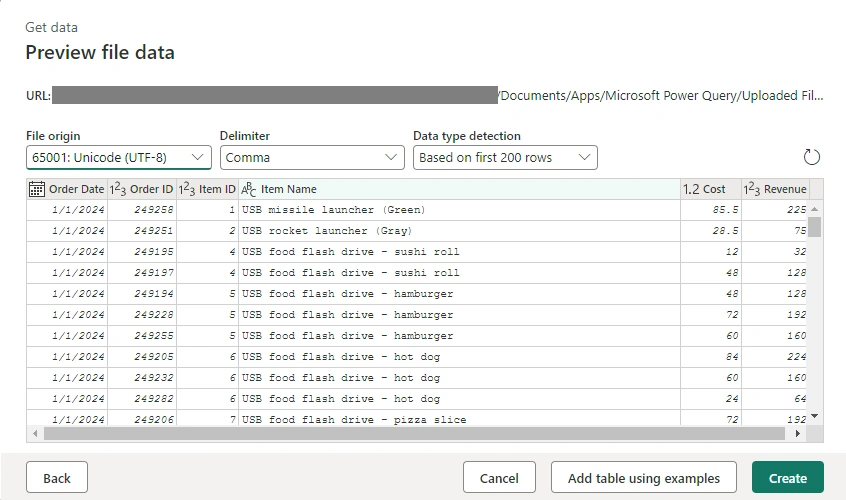This screenshot has height=500, width=846.
Task: Open the File origin dropdown
Action: point(119,157)
